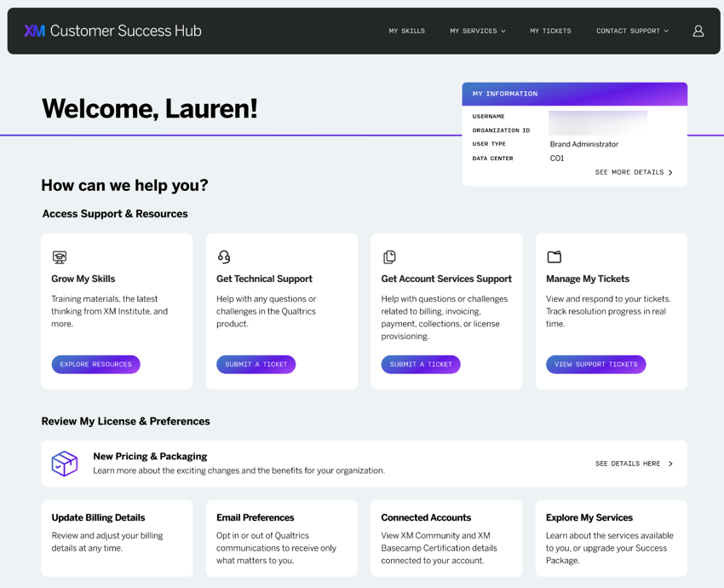This screenshot has width=724, height=588.
Task: Click the box icon beside New Pricing & Packaging
Action: coord(65,463)
